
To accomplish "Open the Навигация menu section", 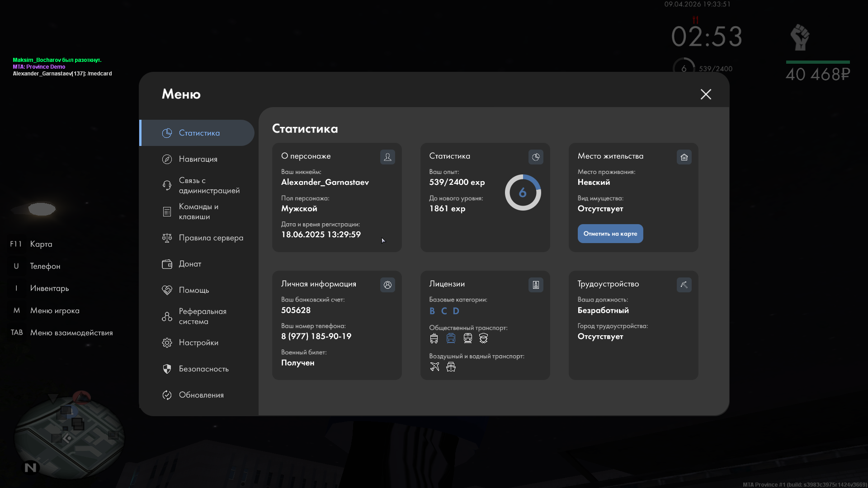I will tap(198, 159).
